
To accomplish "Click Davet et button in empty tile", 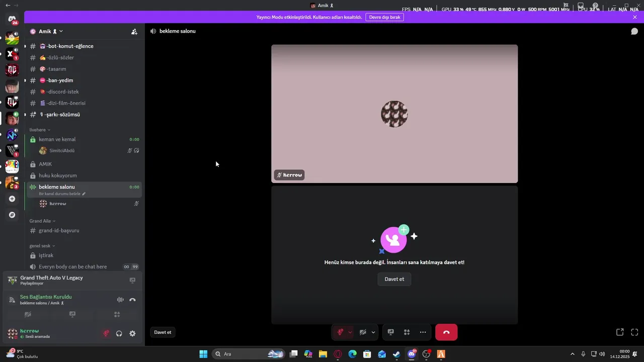I will [x=394, y=279].
